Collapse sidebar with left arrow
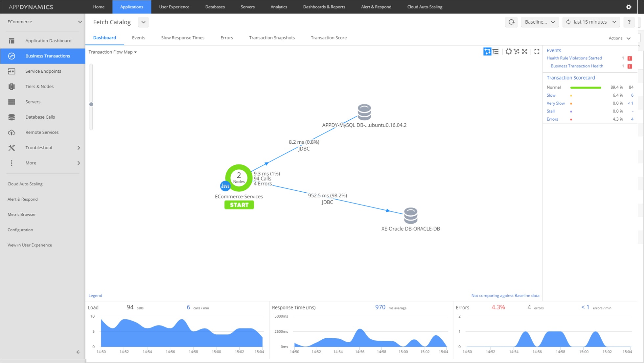Screen dimensions: 644x363 pos(78,352)
